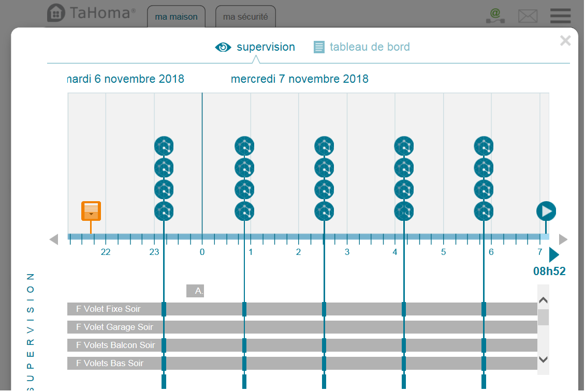This screenshot has height=392, width=585.
Task: Open the tableau de bord view
Action: [362, 47]
